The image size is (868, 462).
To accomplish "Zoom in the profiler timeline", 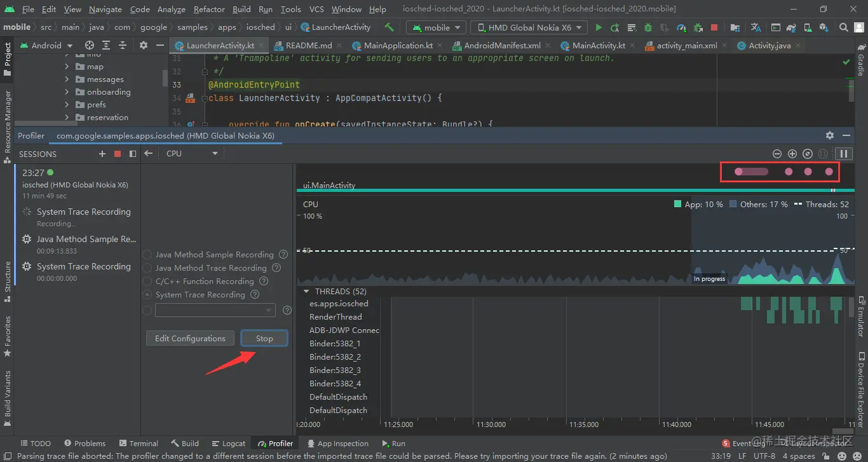I will point(792,154).
